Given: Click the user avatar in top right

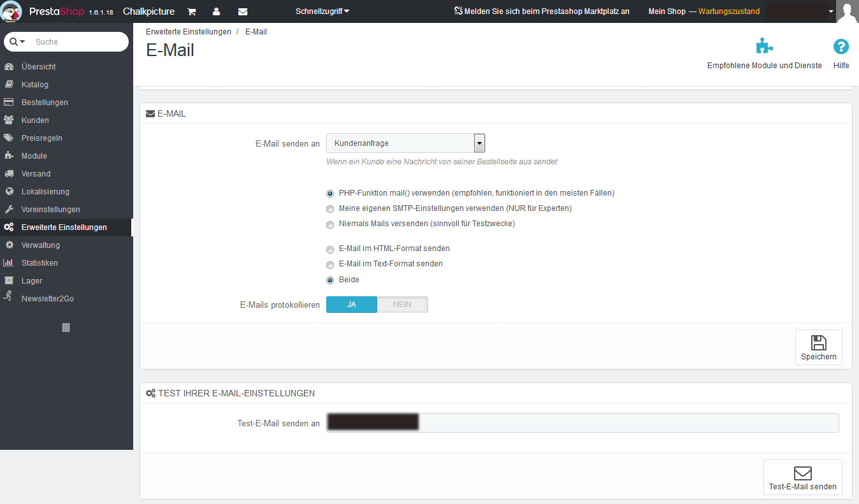Looking at the screenshot, I should (848, 11).
